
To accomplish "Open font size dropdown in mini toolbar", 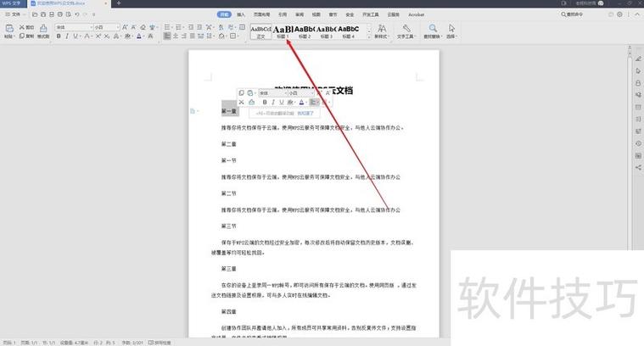I will tap(311, 93).
